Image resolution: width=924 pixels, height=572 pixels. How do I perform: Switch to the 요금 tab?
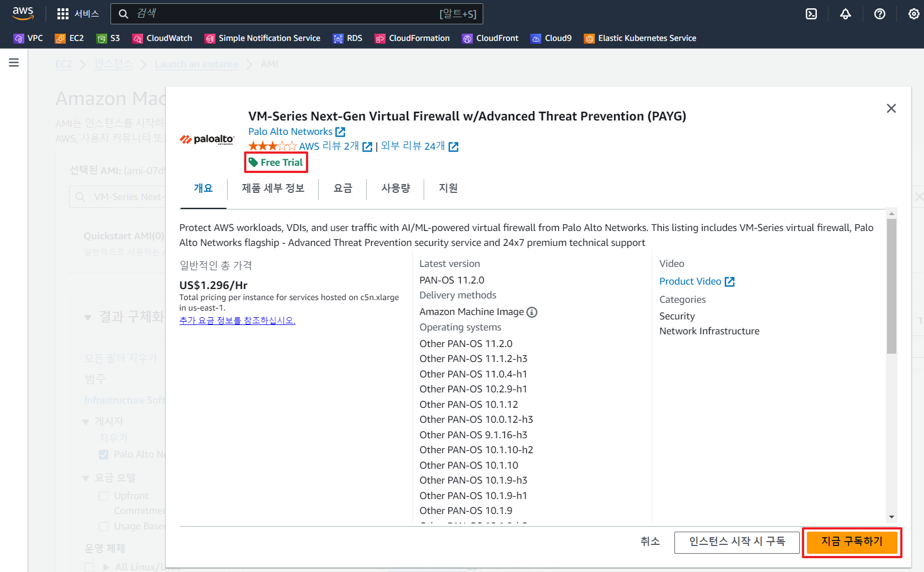coord(342,188)
